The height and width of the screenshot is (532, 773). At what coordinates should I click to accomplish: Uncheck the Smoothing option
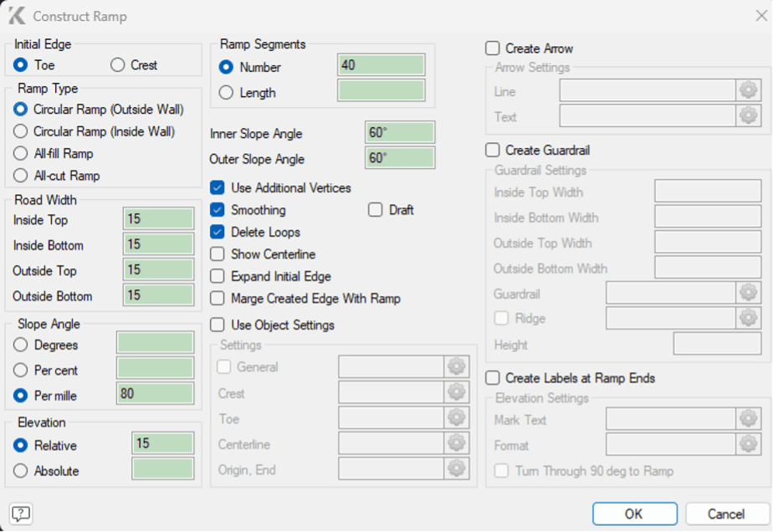click(x=218, y=210)
